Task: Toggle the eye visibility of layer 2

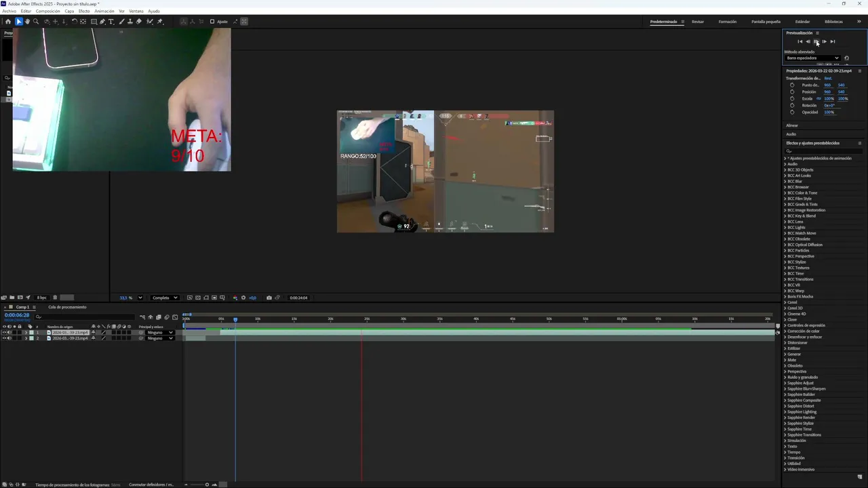Action: 4,338
